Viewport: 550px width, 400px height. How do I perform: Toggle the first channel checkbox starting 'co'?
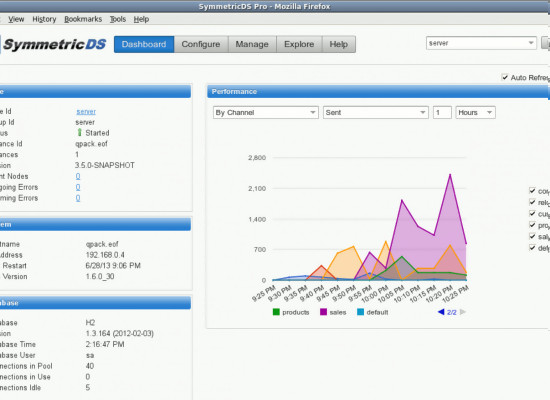pyautogui.click(x=532, y=191)
